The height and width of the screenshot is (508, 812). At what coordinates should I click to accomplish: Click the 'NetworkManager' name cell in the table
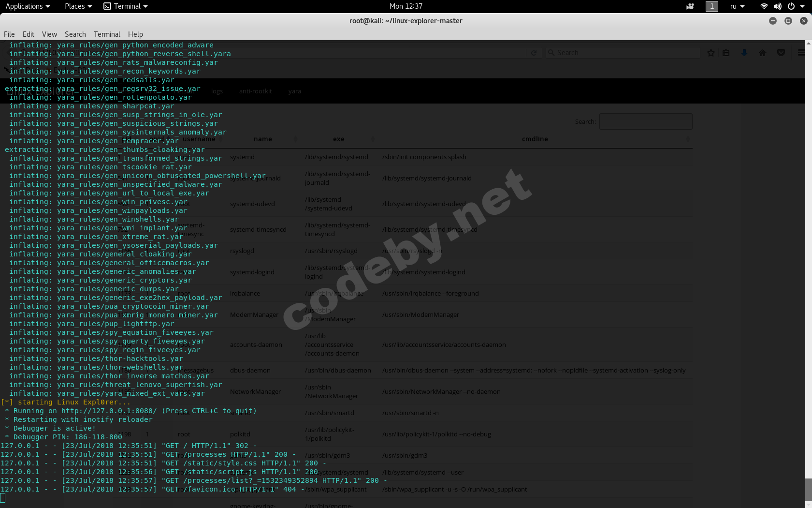(255, 392)
